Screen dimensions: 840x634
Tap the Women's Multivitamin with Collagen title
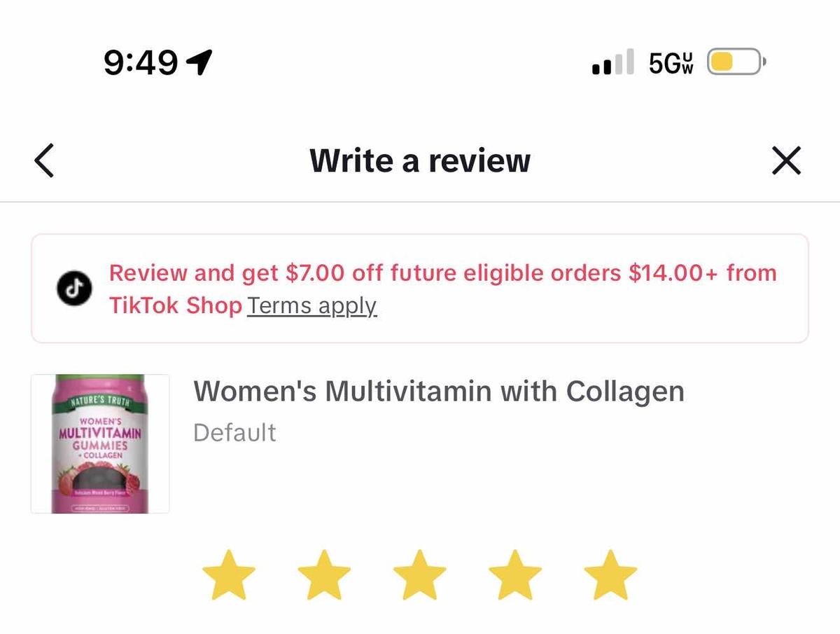pos(439,391)
